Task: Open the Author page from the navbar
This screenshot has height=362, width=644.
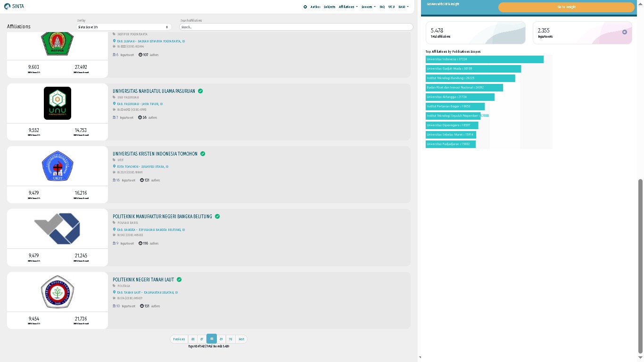Action: [x=315, y=7]
